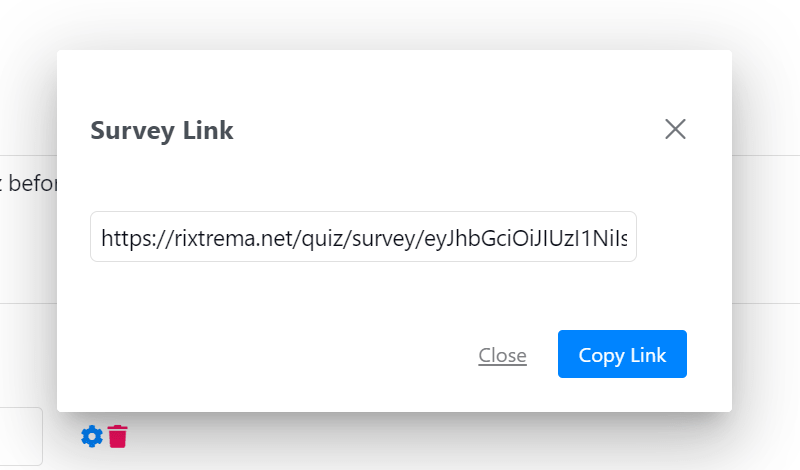Viewport: 800px width, 470px height.
Task: Cancel the dialog using the Close text
Action: (502, 355)
